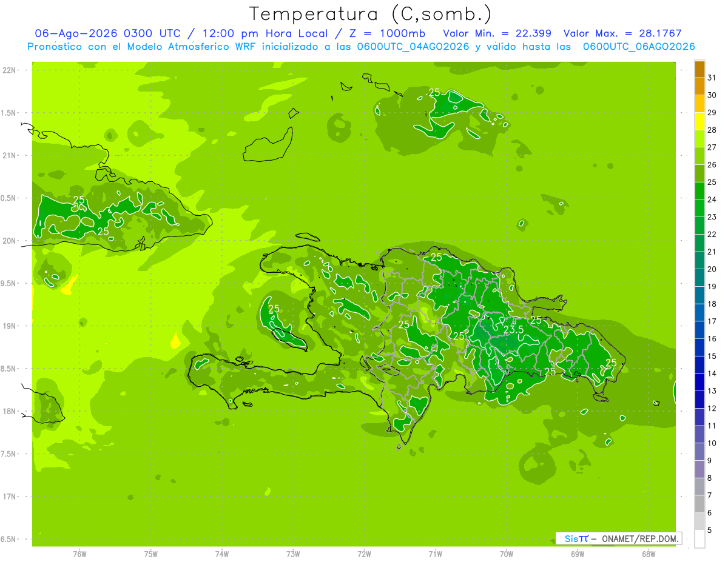The height and width of the screenshot is (562, 728).
Task: Click the Valor Min. = 22.399 text
Action: point(497,33)
